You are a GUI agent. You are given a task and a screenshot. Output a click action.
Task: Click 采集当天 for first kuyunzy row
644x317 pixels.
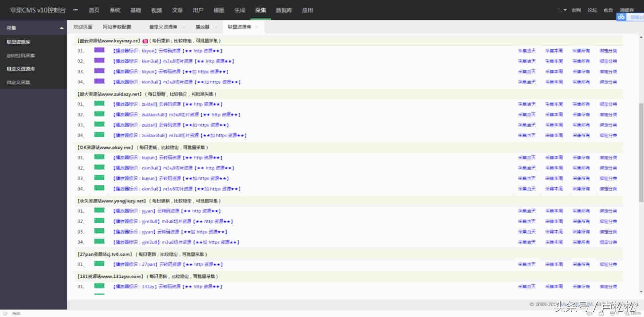[x=527, y=51]
